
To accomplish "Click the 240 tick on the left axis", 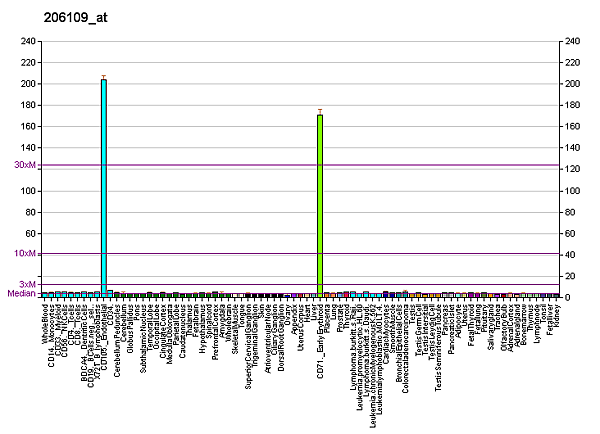I will tap(28, 41).
